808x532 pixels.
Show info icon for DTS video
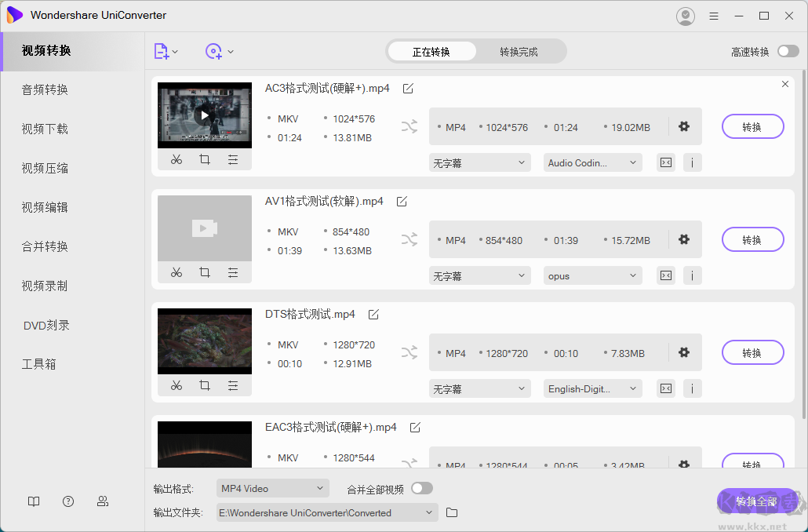click(692, 388)
